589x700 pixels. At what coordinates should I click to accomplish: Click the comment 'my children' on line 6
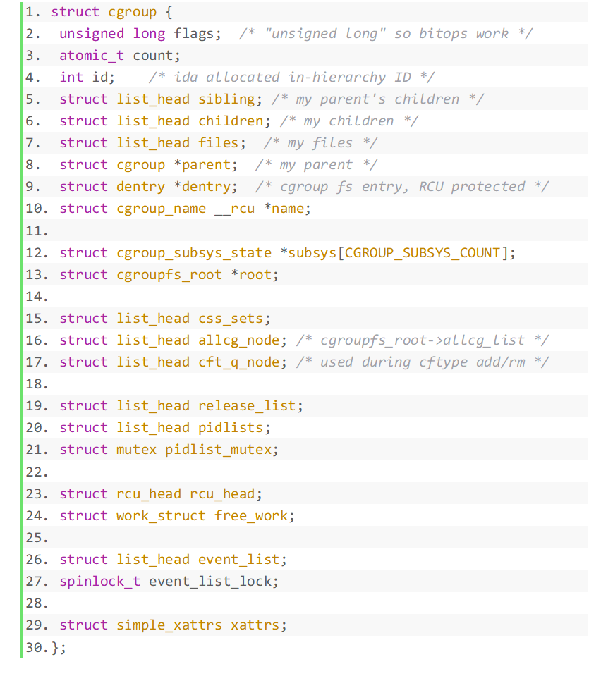(x=348, y=121)
